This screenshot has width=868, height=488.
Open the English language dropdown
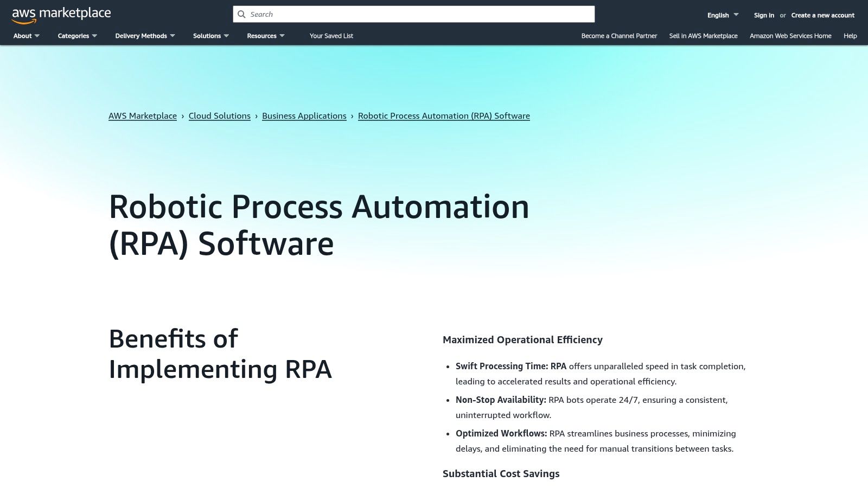[x=723, y=15]
